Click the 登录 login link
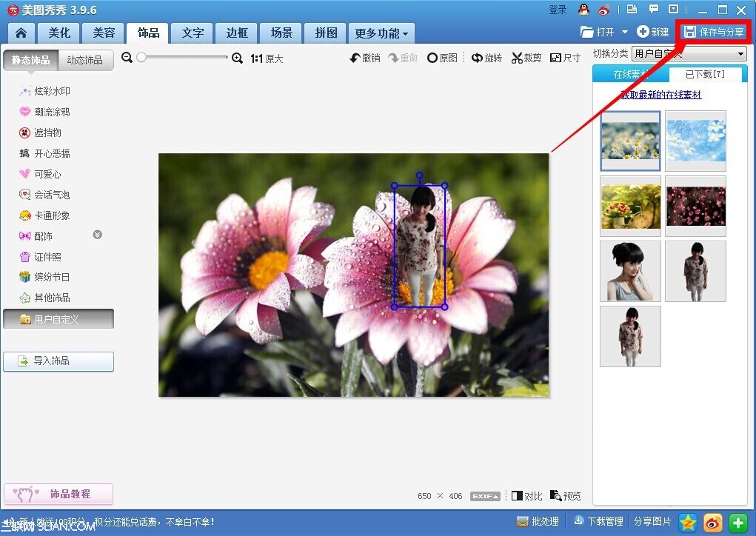The image size is (756, 536). pyautogui.click(x=558, y=10)
